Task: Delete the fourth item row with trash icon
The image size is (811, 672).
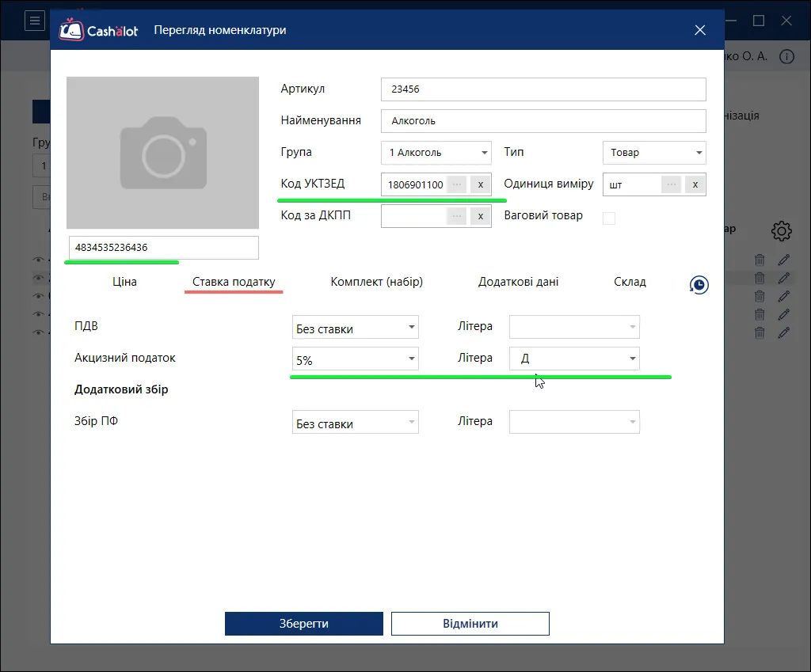Action: pyautogui.click(x=760, y=314)
